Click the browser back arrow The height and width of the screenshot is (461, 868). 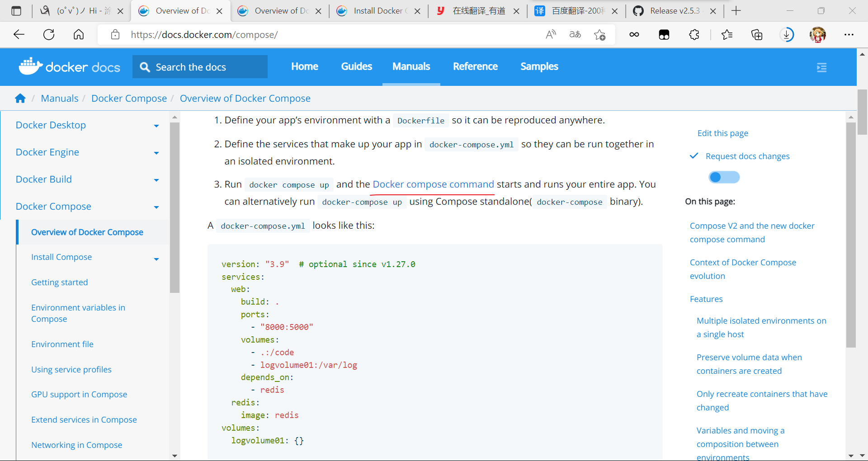click(x=19, y=35)
